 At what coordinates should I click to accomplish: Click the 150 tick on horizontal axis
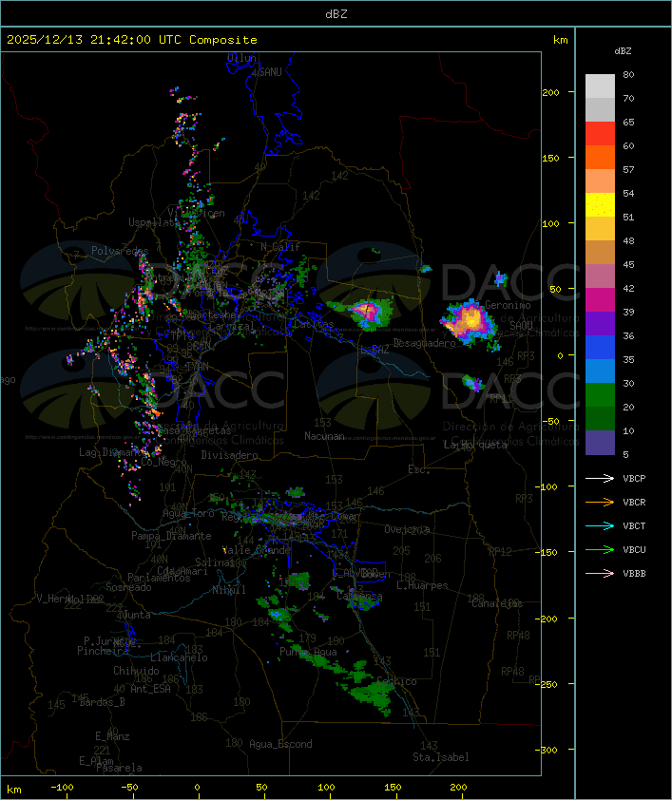(x=393, y=788)
